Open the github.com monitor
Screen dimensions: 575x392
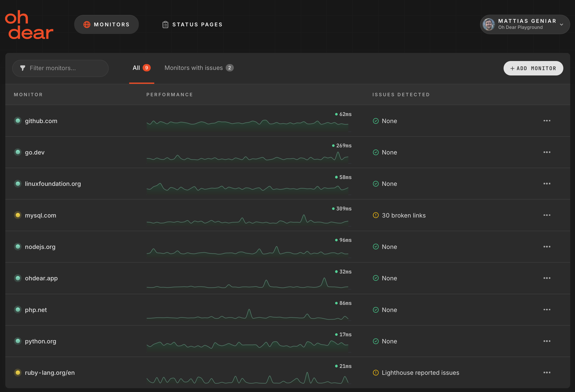[41, 121]
